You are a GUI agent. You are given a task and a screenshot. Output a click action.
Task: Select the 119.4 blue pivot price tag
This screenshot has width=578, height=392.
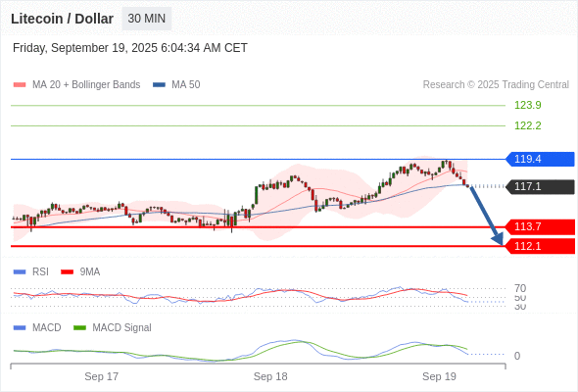[540, 159]
